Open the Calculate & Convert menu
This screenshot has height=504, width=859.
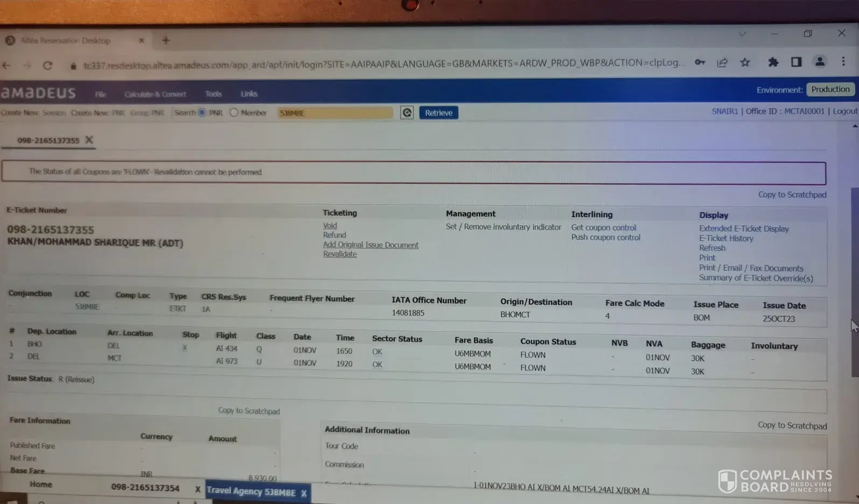click(x=155, y=94)
